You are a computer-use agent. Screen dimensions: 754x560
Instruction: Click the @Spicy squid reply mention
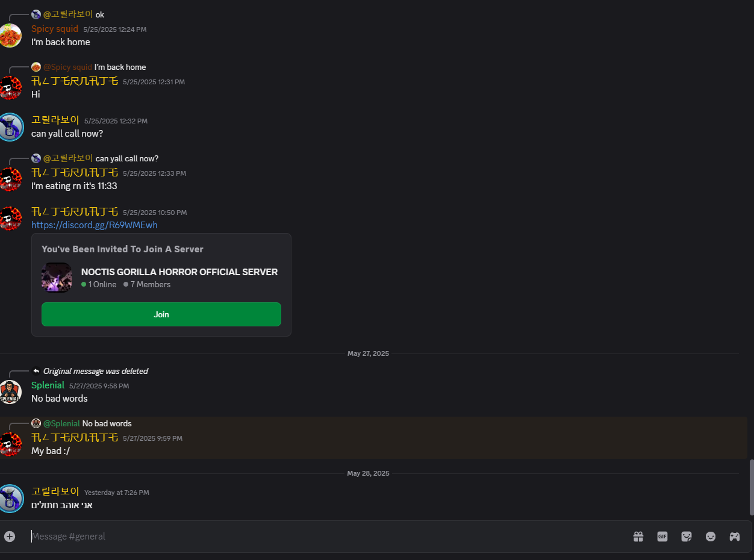click(x=67, y=67)
